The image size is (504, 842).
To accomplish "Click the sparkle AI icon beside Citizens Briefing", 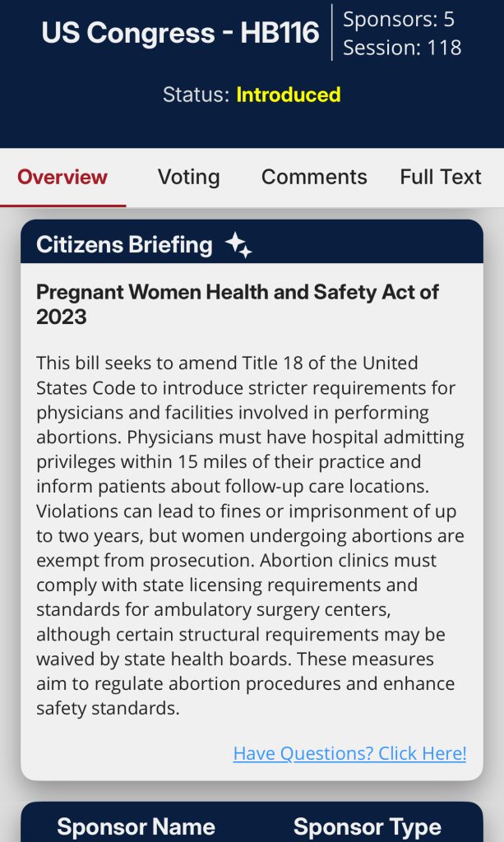I will click(238, 245).
